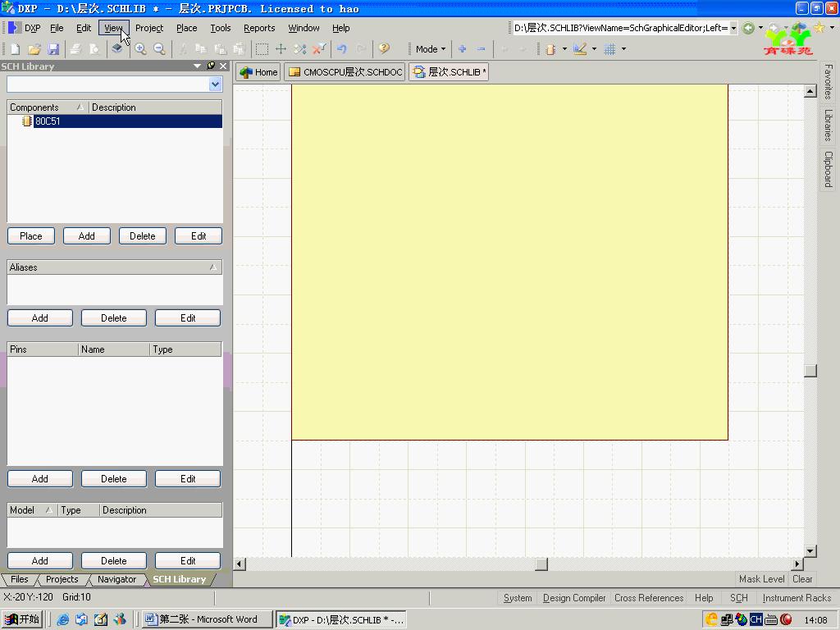Image resolution: width=840 pixels, height=630 pixels.
Task: Click Add button under the Components list
Action: click(x=87, y=236)
